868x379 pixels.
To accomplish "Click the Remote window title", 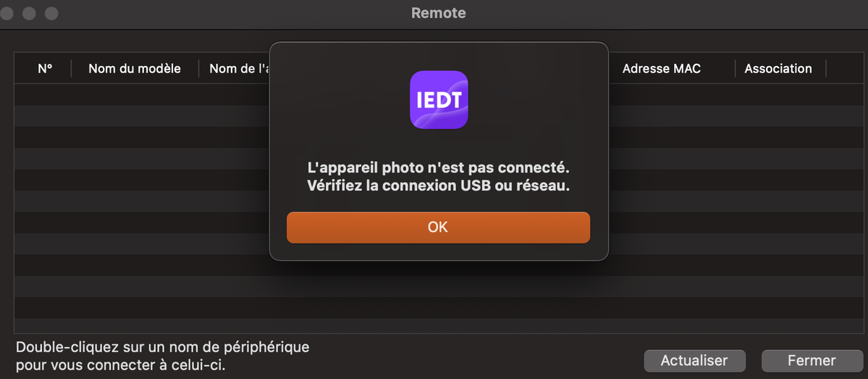I will (x=438, y=13).
